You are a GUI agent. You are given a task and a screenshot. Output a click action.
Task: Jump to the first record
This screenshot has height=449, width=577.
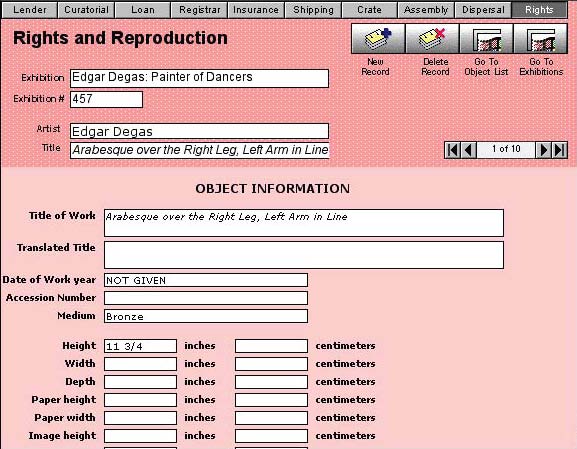click(x=453, y=150)
